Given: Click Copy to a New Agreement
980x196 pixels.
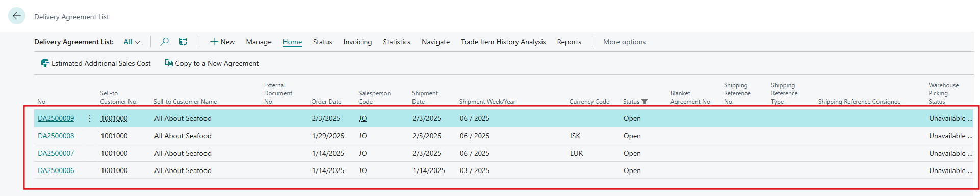Looking at the screenshot, I should click(x=212, y=63).
